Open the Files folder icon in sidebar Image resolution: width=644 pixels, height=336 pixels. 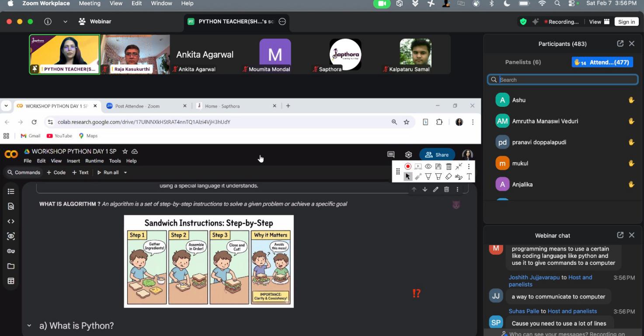click(x=11, y=266)
